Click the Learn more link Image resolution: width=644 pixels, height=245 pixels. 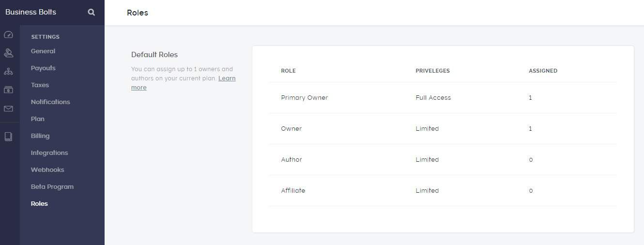pyautogui.click(x=227, y=78)
